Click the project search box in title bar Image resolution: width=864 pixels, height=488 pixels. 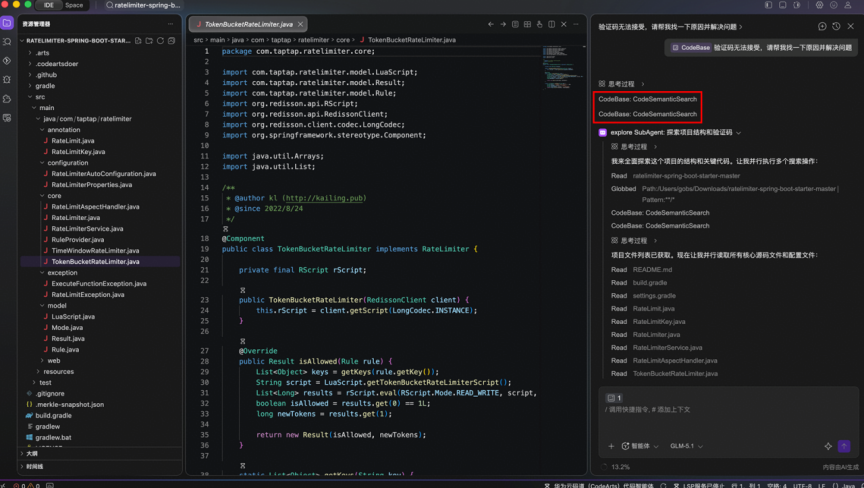click(143, 5)
